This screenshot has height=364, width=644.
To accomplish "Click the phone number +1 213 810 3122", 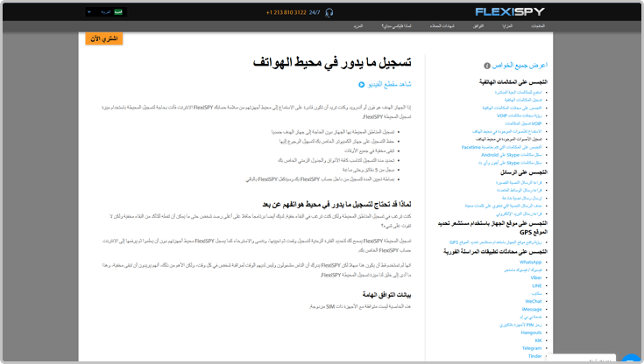I will pyautogui.click(x=286, y=12).
